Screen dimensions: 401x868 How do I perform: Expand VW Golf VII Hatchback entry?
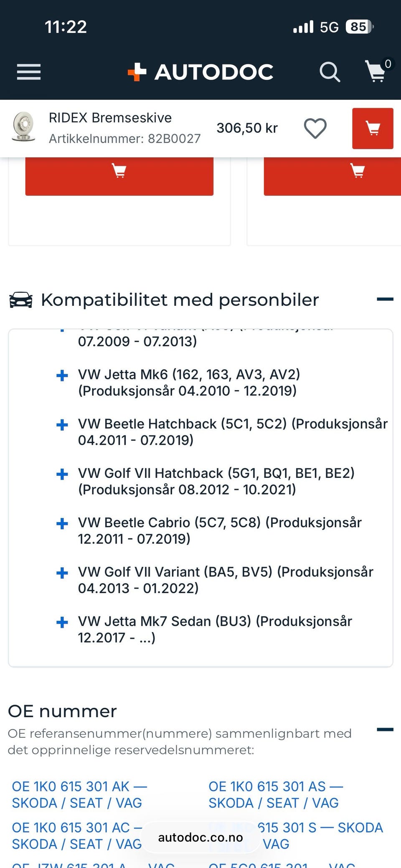[62, 474]
